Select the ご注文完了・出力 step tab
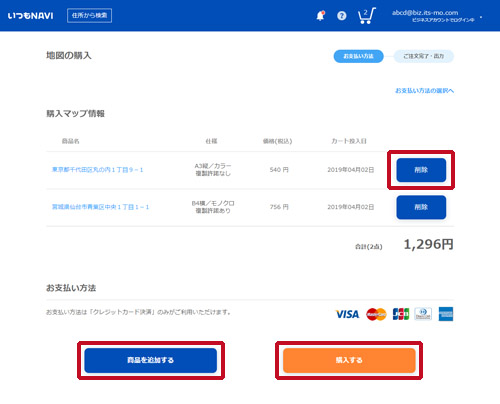 (x=424, y=56)
